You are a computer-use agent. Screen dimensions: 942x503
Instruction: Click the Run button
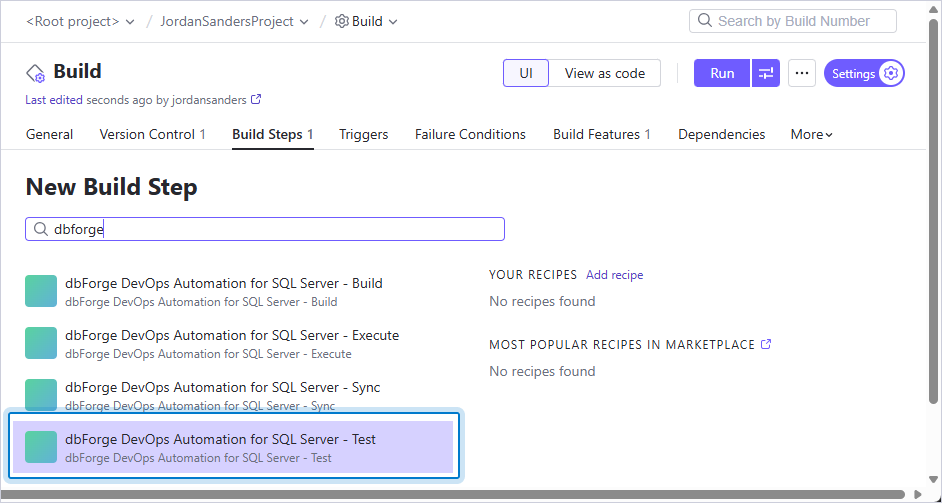click(x=722, y=73)
